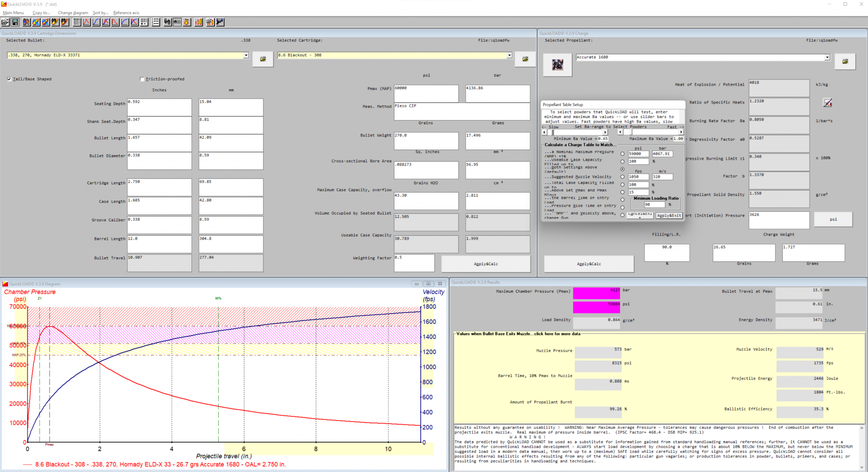Screen dimensions: 868x472
Task: Click Apply&Calc in Charge panel
Action: tap(589, 264)
